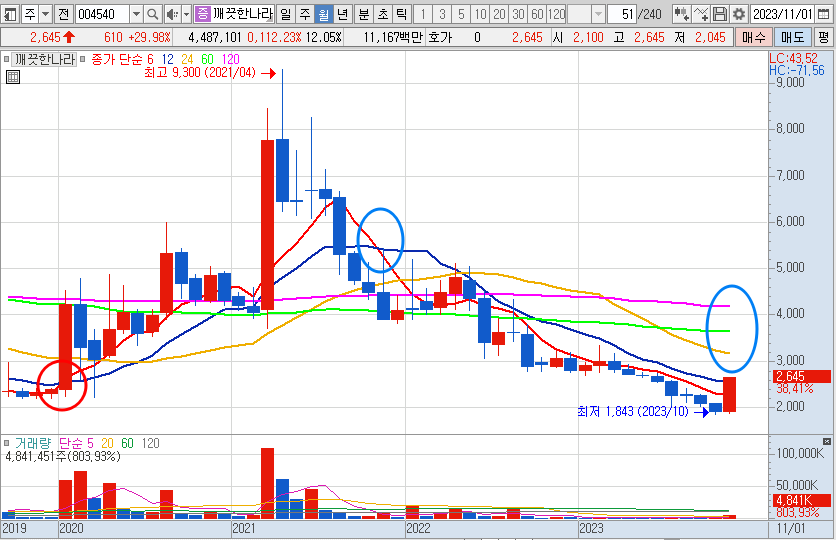
Task: Click the blue 매도 sell button
Action: point(793,37)
